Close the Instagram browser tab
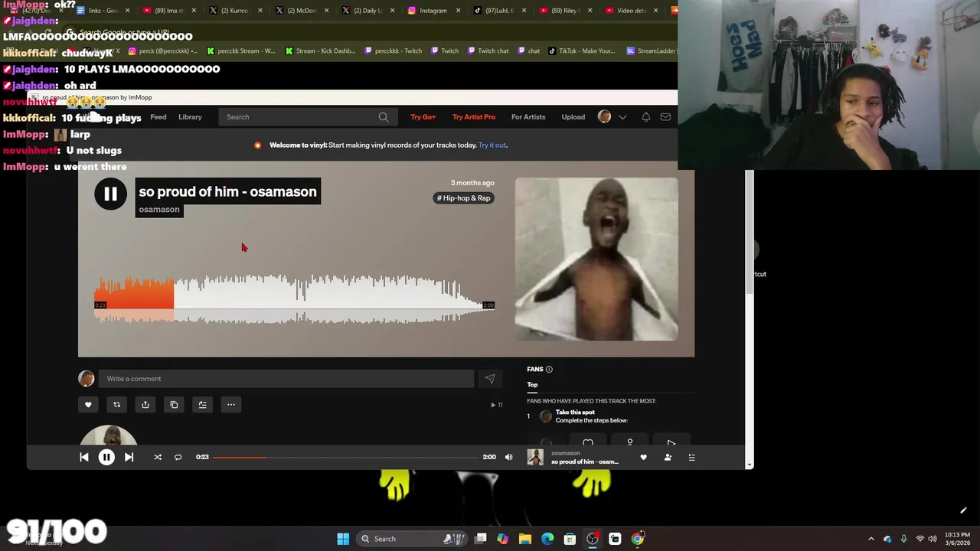This screenshot has width=980, height=551. pyautogui.click(x=459, y=11)
